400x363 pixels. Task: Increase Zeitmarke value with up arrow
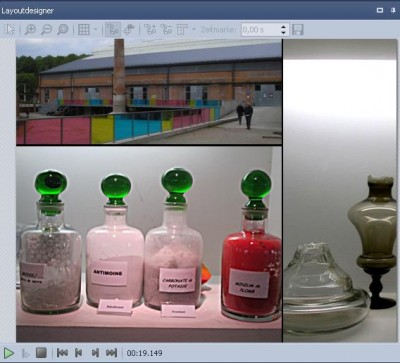coord(283,26)
